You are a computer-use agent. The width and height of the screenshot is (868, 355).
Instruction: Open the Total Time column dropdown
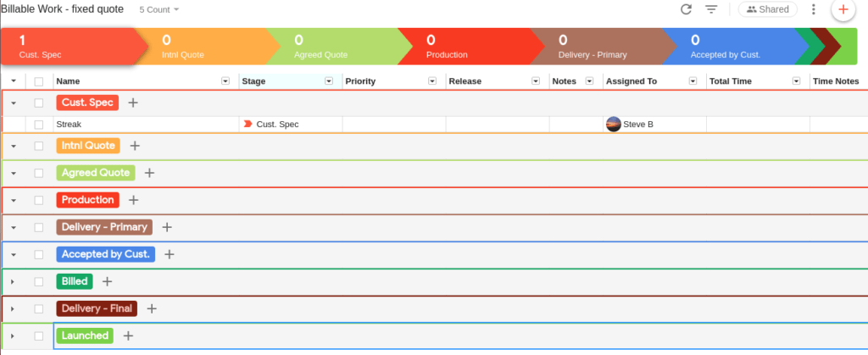(797, 81)
